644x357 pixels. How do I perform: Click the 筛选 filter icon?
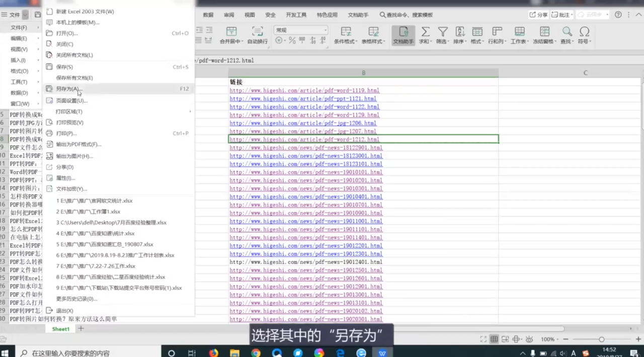tap(443, 32)
